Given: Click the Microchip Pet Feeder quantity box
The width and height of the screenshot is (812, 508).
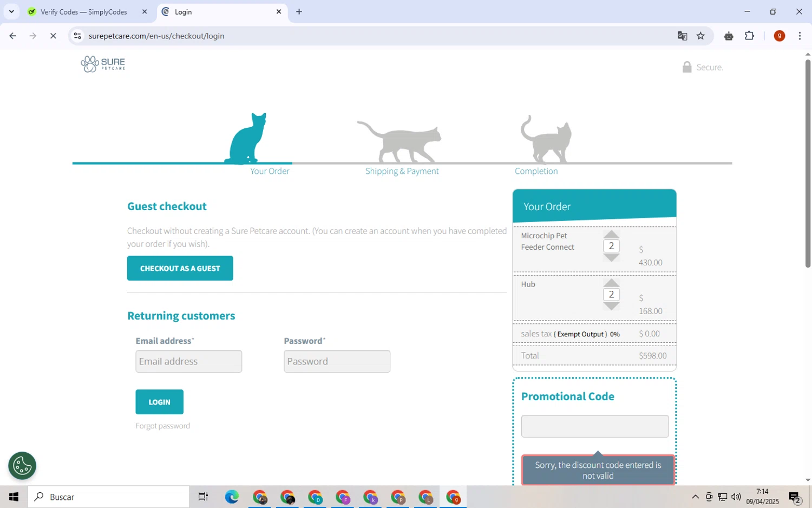Looking at the screenshot, I should tap(611, 246).
